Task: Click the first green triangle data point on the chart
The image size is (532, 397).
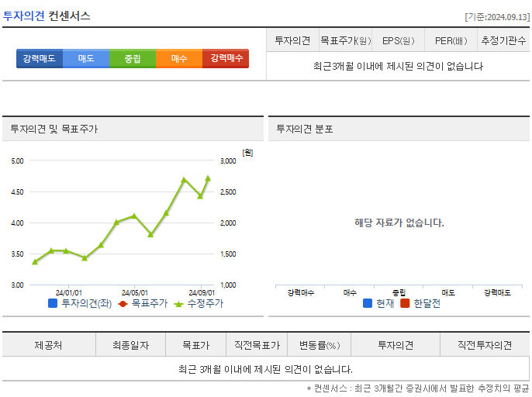Action: [35, 261]
